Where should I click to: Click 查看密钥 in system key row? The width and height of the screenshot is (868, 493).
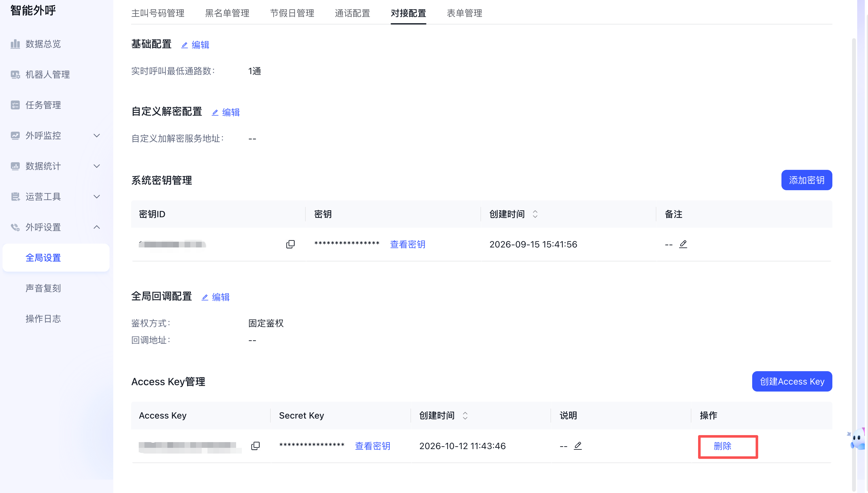(x=407, y=245)
